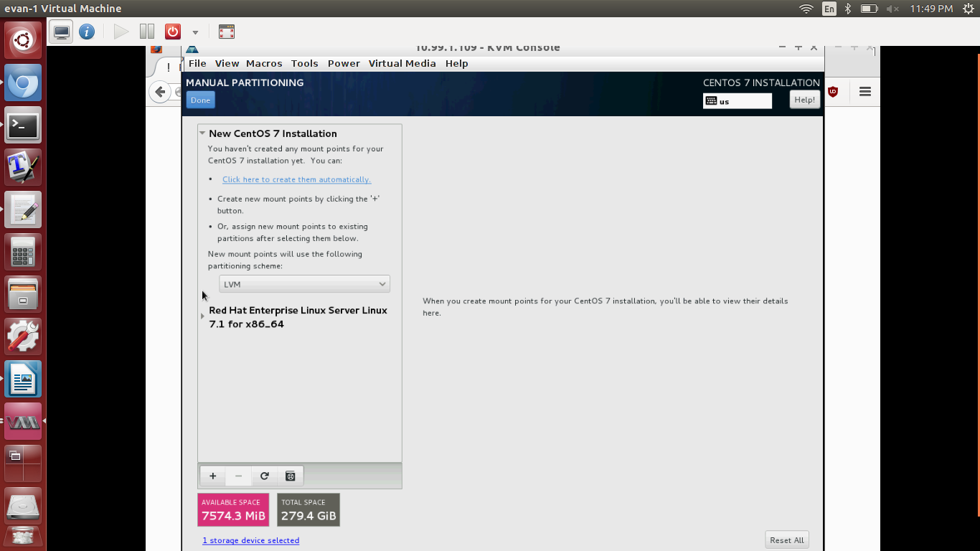Click the 11:49 PM clock
This screenshot has height=551, width=980.
point(930,9)
